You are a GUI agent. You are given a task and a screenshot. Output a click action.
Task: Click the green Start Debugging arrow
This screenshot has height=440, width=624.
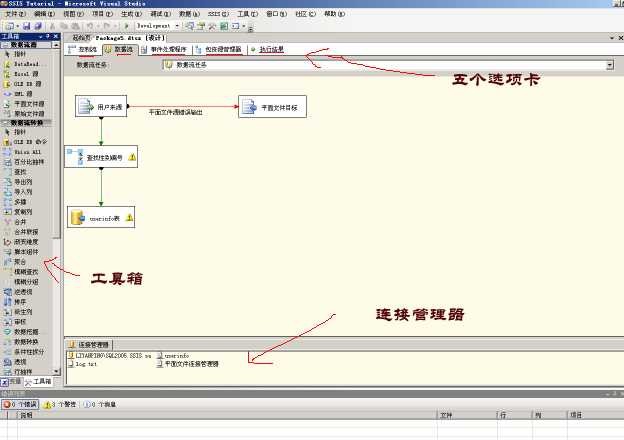tap(127, 26)
